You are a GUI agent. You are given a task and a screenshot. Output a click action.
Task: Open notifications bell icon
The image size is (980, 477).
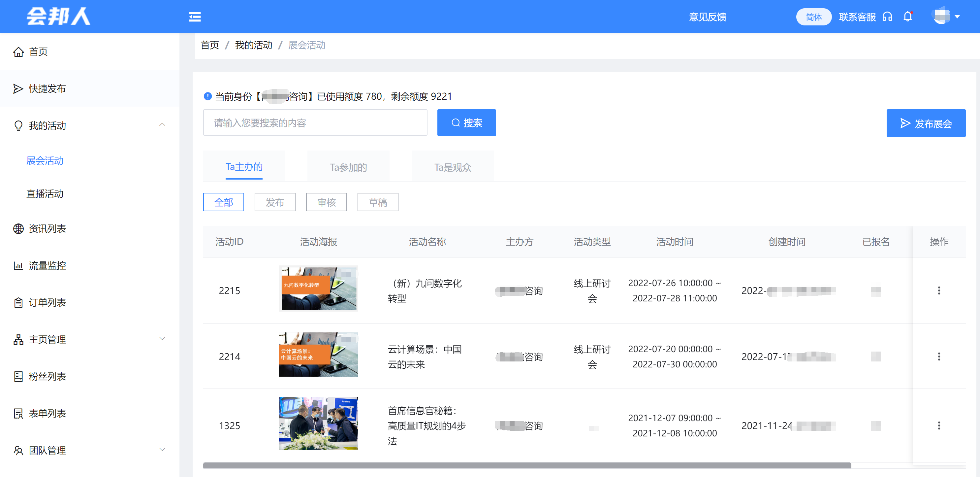coord(908,17)
